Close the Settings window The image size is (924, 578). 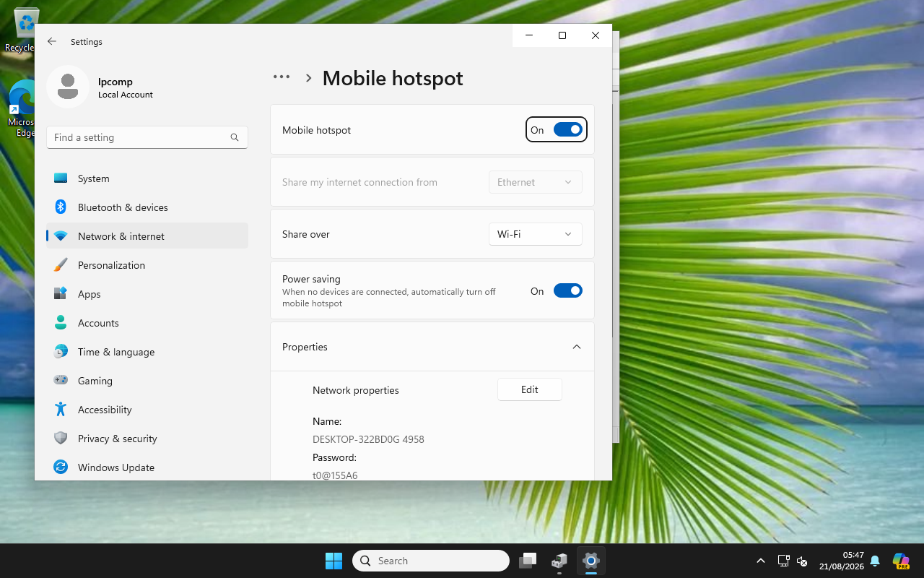tap(596, 35)
